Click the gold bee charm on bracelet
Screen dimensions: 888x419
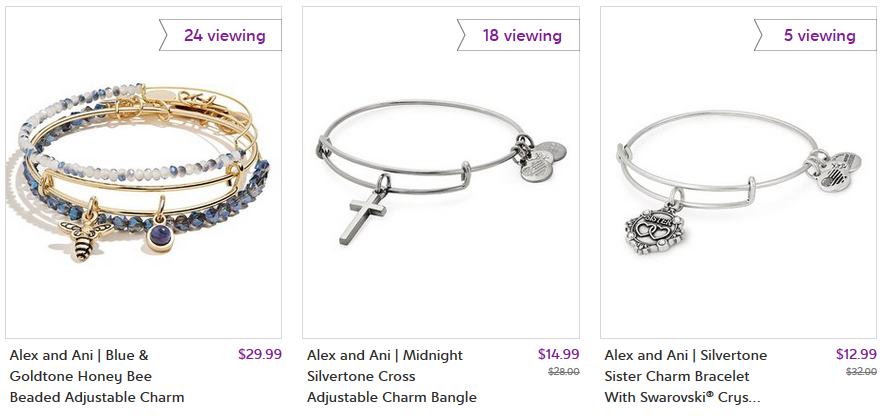pyautogui.click(x=82, y=233)
